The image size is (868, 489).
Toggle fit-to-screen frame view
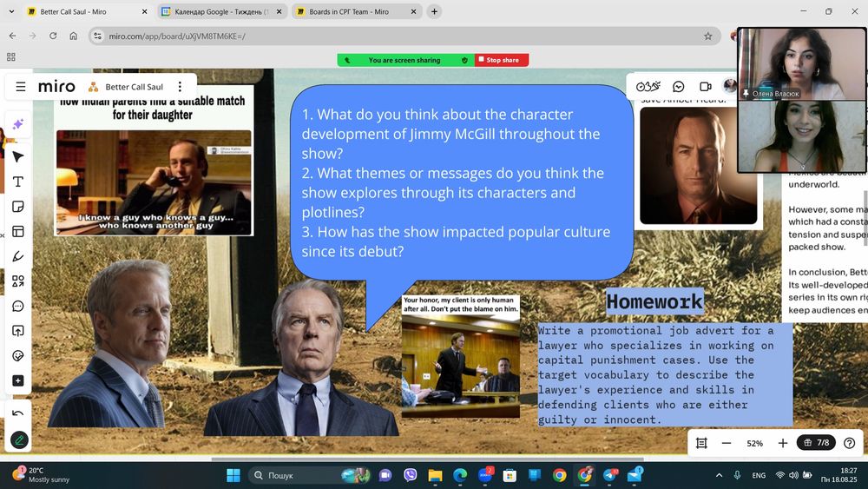(701, 443)
